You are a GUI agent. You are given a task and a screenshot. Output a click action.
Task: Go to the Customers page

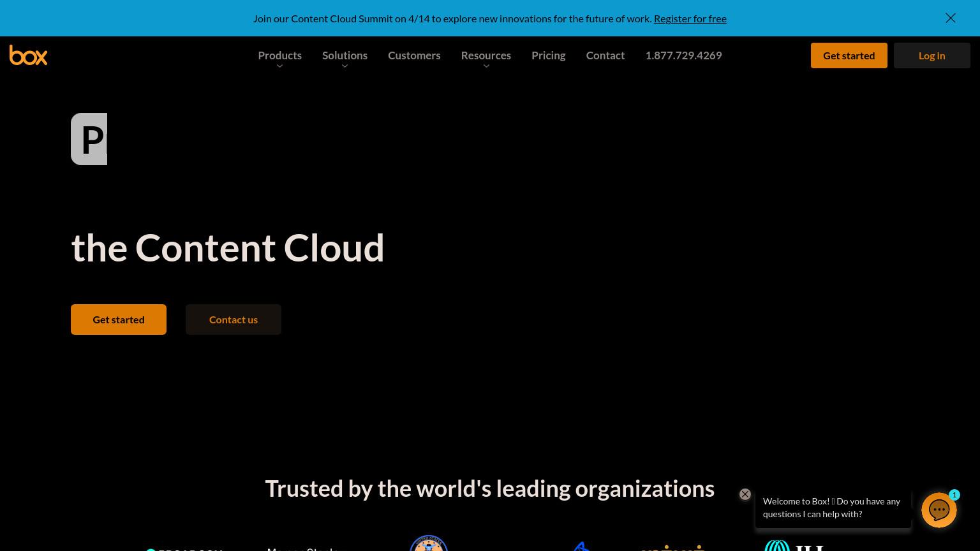coord(414,55)
